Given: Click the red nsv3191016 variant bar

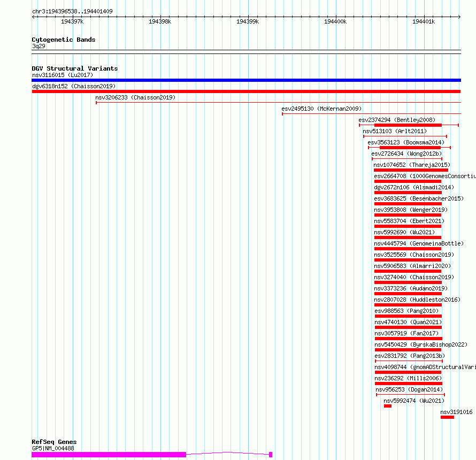Looking at the screenshot, I should coord(448,417).
